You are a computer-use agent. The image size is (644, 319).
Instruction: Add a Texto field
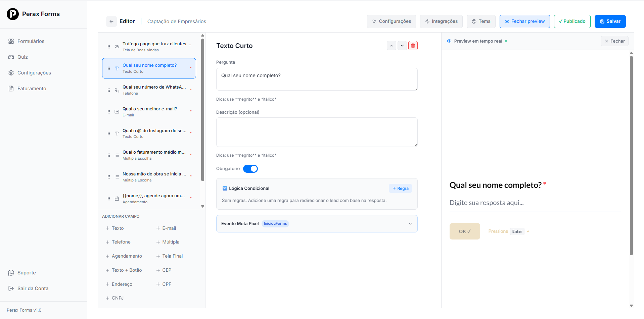point(114,228)
